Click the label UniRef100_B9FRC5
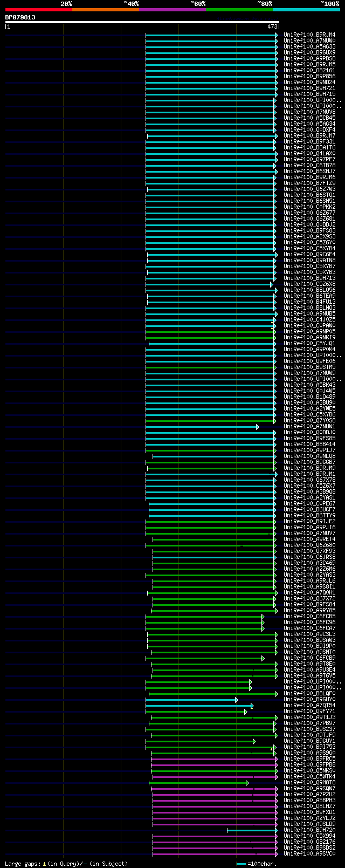Viewport: 345px width, 868px height. pyautogui.click(x=309, y=759)
